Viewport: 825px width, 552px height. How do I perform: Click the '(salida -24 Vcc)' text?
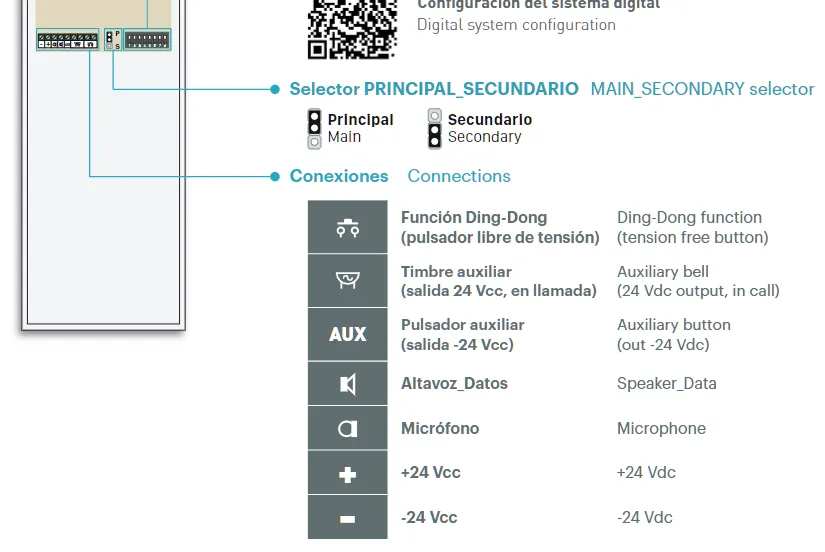(457, 345)
